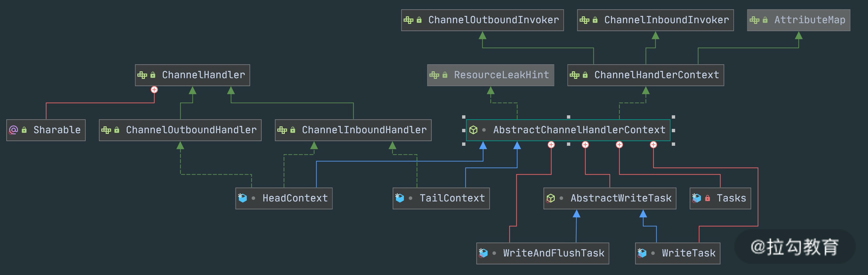
Task: Click the interface icon on ChannelHandler node
Action: click(x=142, y=75)
